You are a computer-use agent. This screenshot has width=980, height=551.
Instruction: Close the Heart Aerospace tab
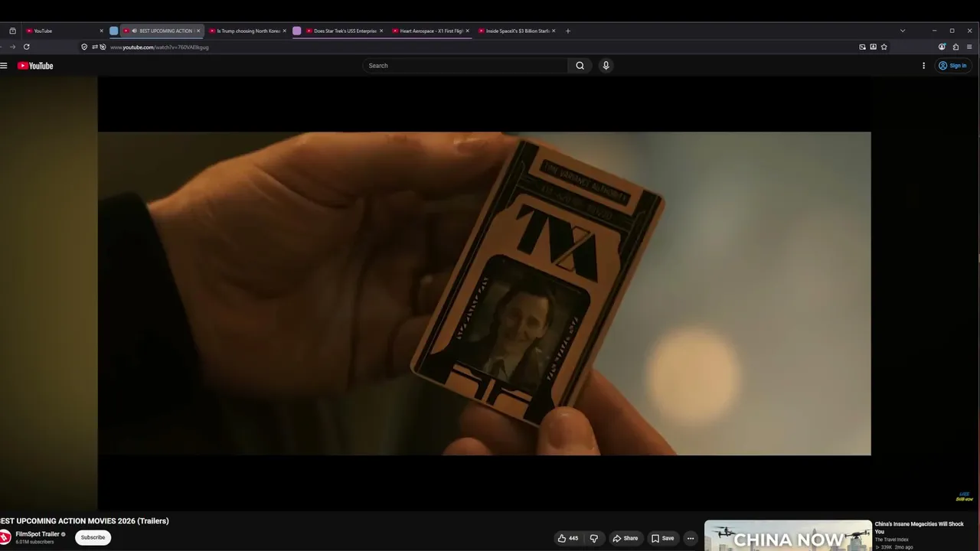click(x=467, y=31)
